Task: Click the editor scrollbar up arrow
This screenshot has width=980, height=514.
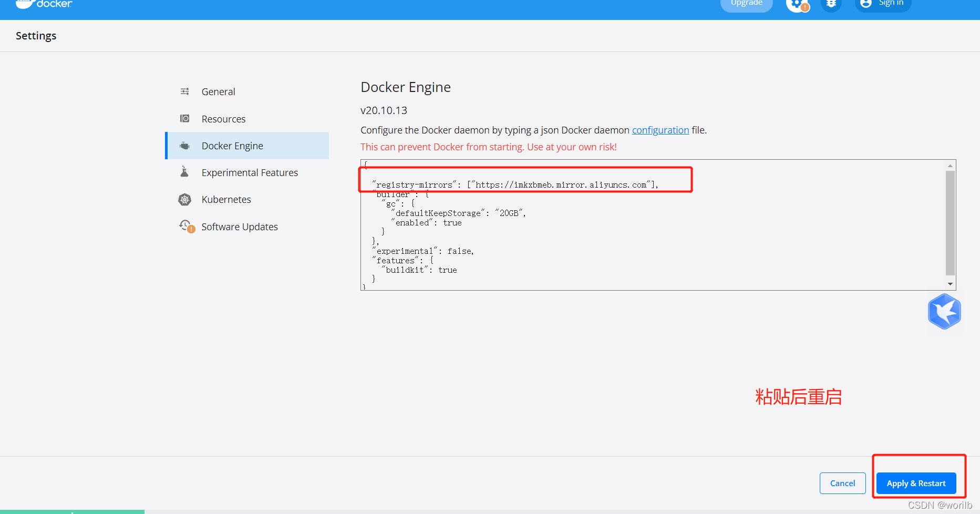Action: coord(950,166)
